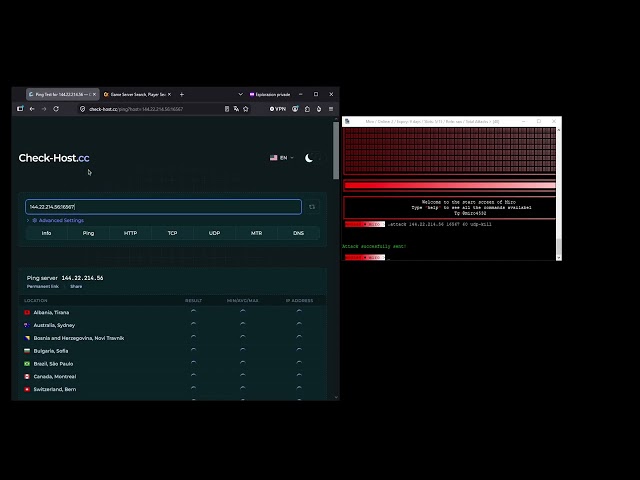Toggle dark mode with the moon icon
The height and width of the screenshot is (480, 640).
click(309, 158)
